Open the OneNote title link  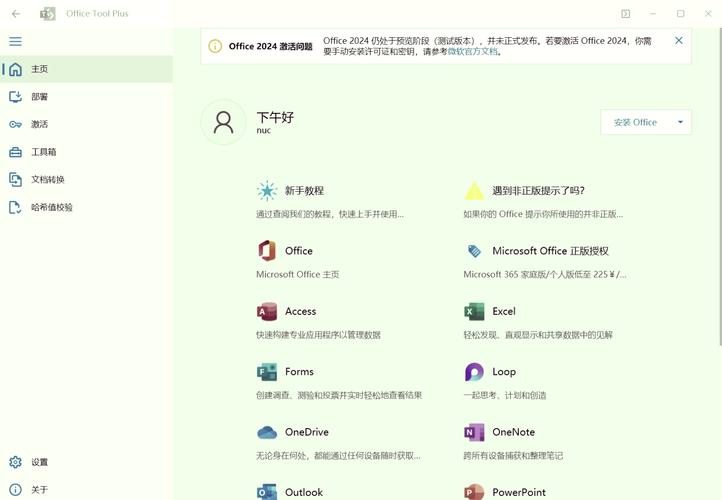(x=513, y=432)
